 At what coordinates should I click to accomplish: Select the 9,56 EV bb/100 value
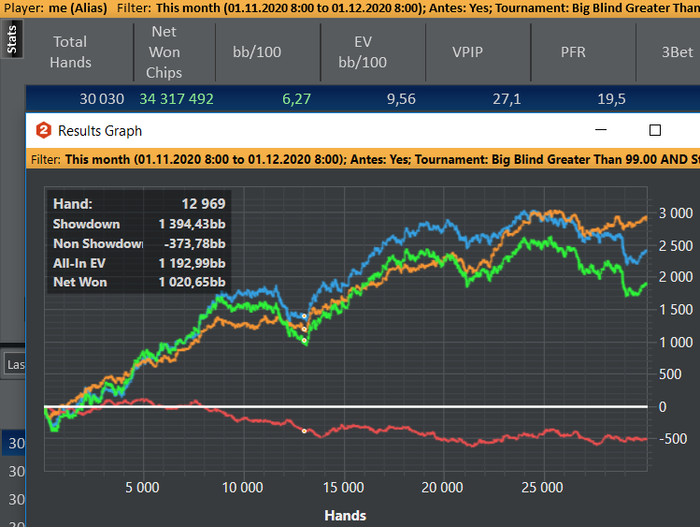(x=401, y=99)
